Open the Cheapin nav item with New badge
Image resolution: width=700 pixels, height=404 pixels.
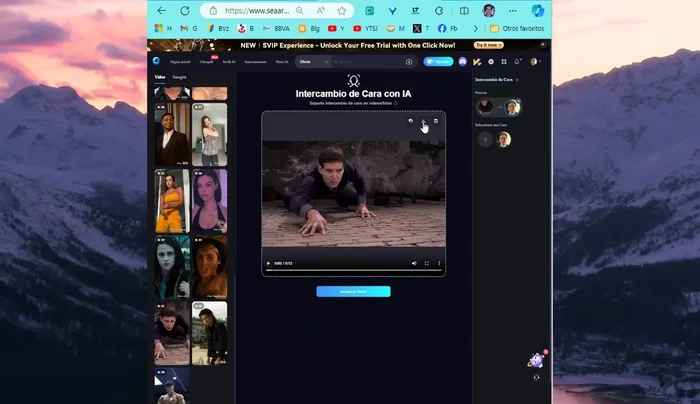[x=207, y=62]
